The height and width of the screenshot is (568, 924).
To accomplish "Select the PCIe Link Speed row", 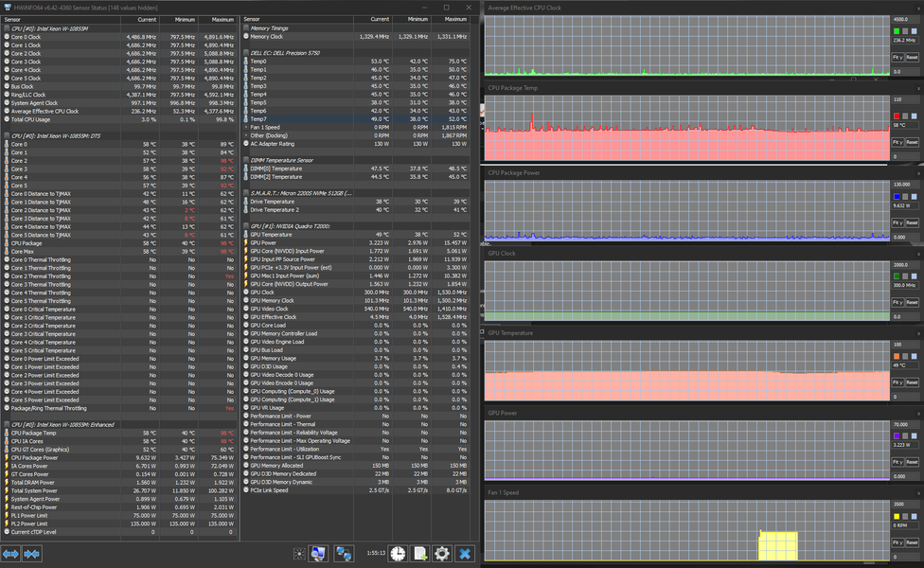I will (356, 490).
